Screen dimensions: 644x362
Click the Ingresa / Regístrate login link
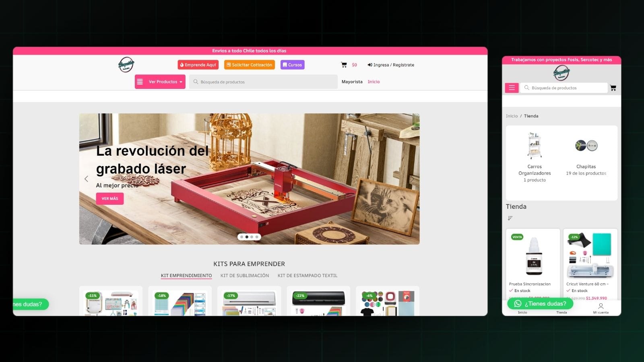pos(391,65)
